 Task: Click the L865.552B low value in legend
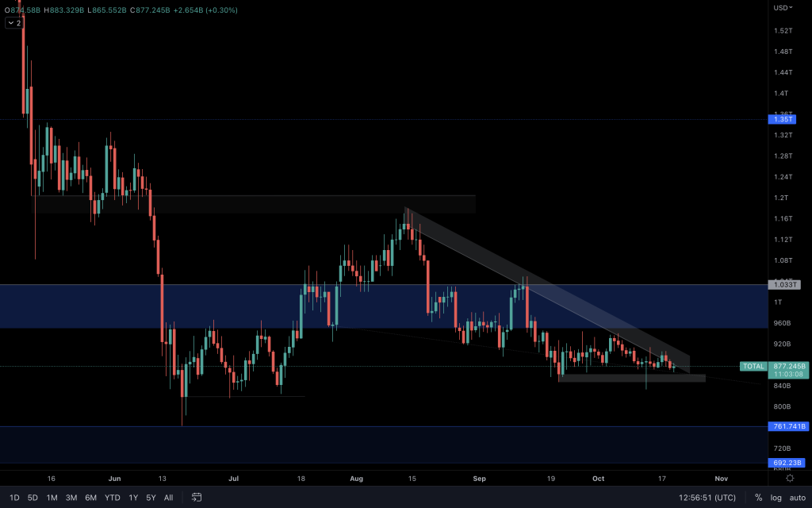pyautogui.click(x=107, y=10)
